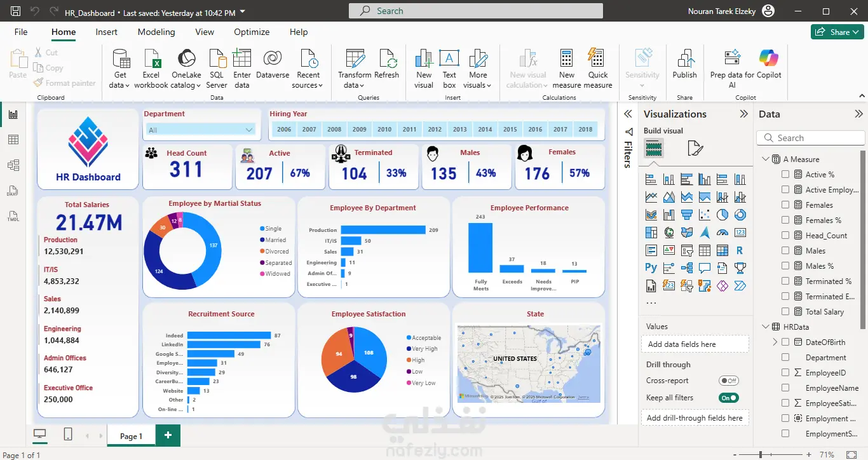
Task: Open the Optimize ribbon tab
Action: click(252, 32)
